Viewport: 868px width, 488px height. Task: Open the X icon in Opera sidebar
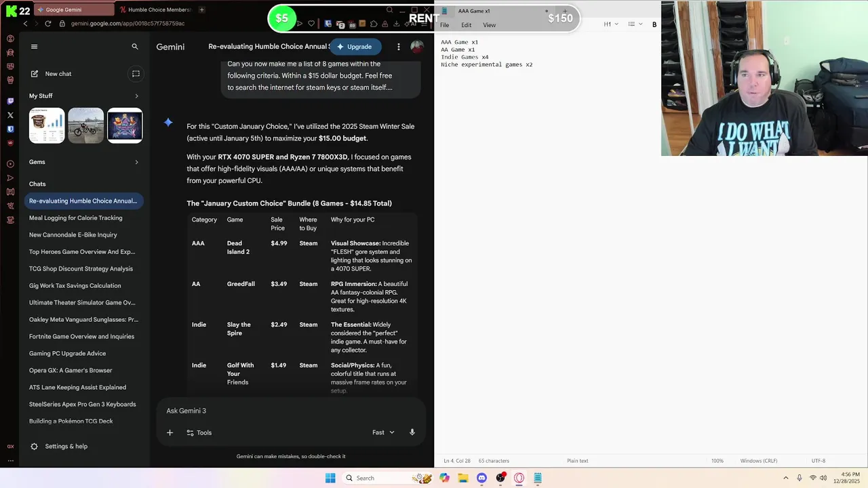(x=10, y=115)
